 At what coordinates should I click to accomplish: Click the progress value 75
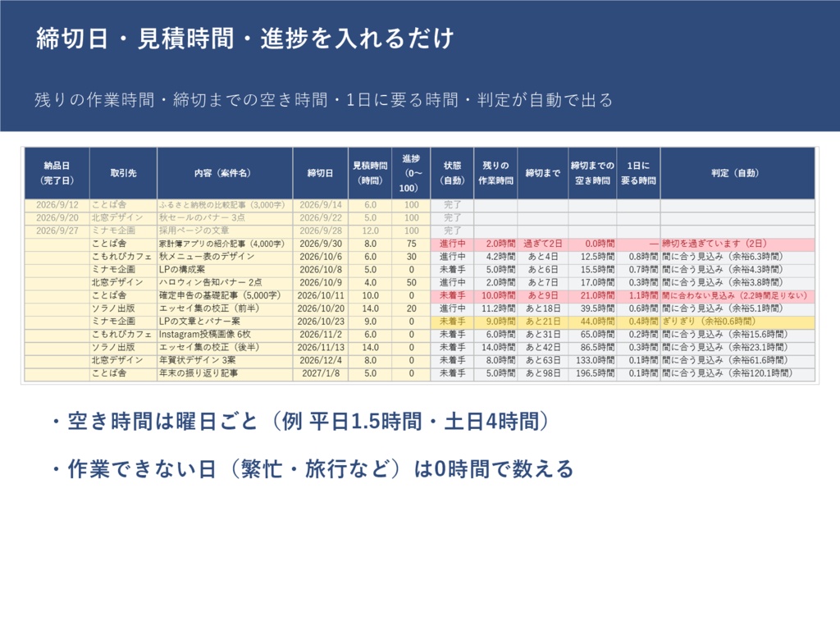[x=411, y=244]
